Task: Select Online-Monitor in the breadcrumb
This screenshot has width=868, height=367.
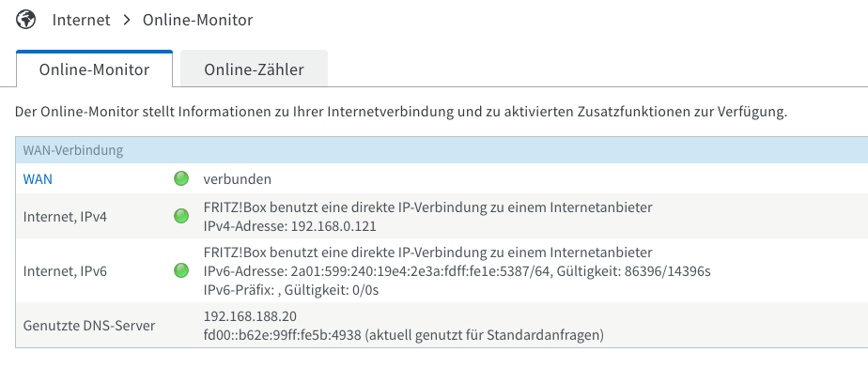Action: [x=197, y=20]
